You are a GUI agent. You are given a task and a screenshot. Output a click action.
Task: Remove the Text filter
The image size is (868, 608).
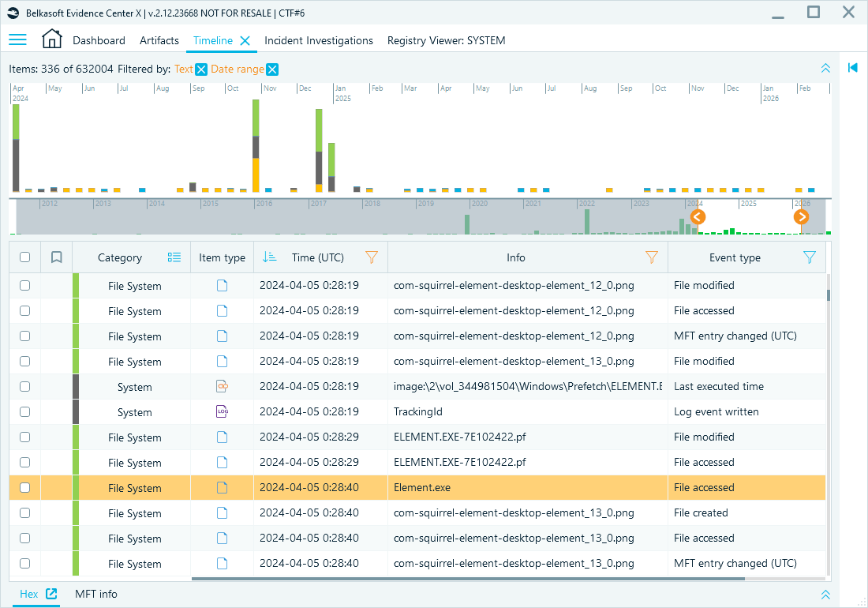point(201,69)
